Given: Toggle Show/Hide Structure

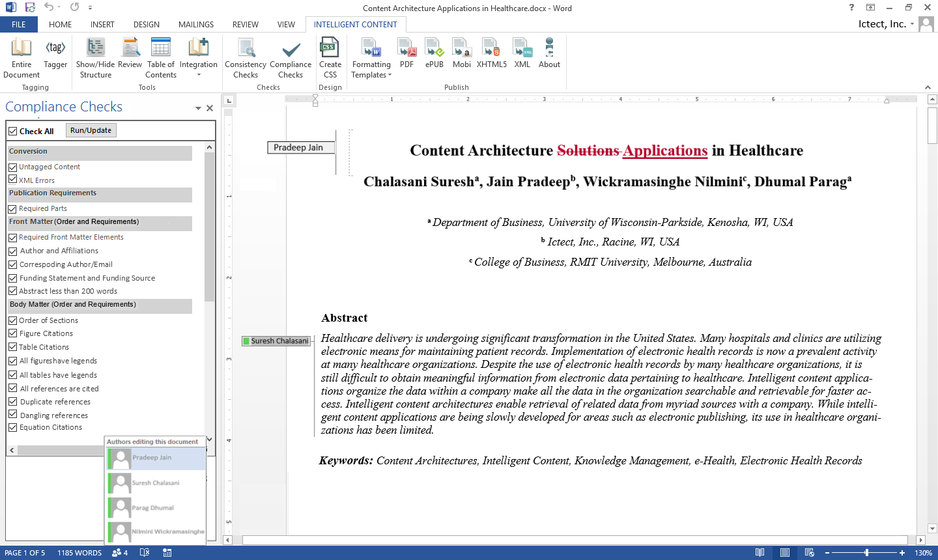Looking at the screenshot, I should click(x=95, y=58).
